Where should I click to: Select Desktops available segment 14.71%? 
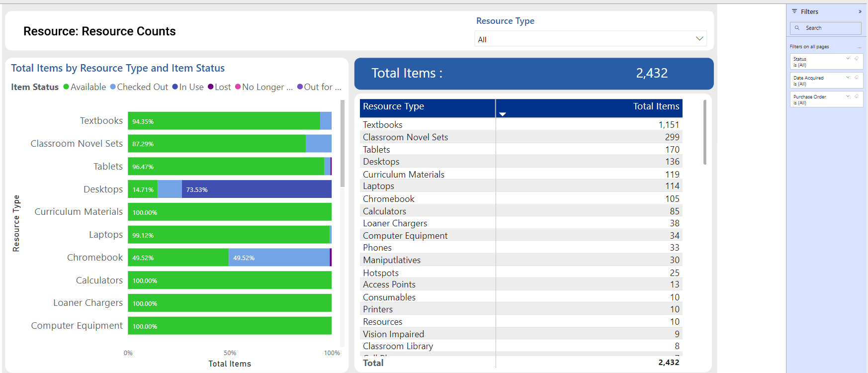point(143,189)
